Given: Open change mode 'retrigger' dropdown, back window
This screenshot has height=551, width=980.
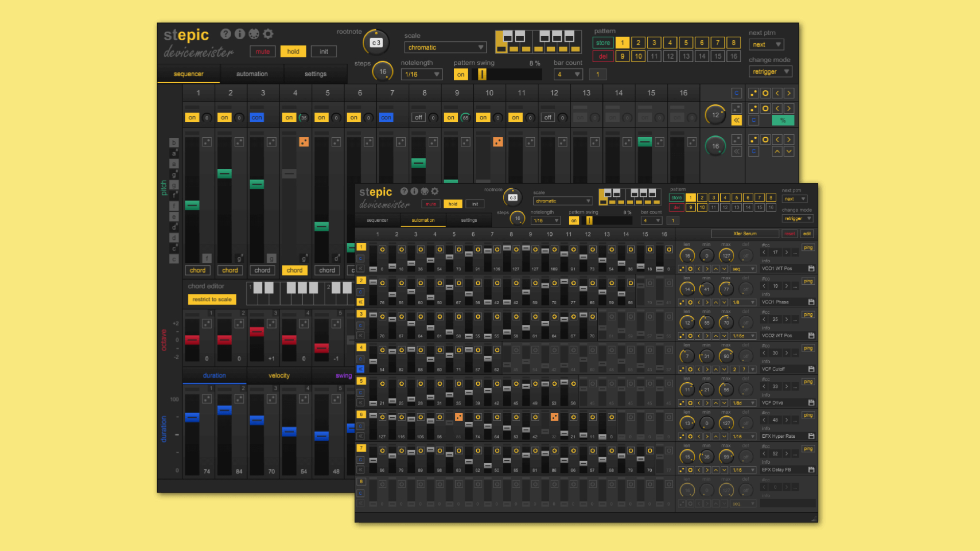Looking at the screenshot, I should (770, 71).
